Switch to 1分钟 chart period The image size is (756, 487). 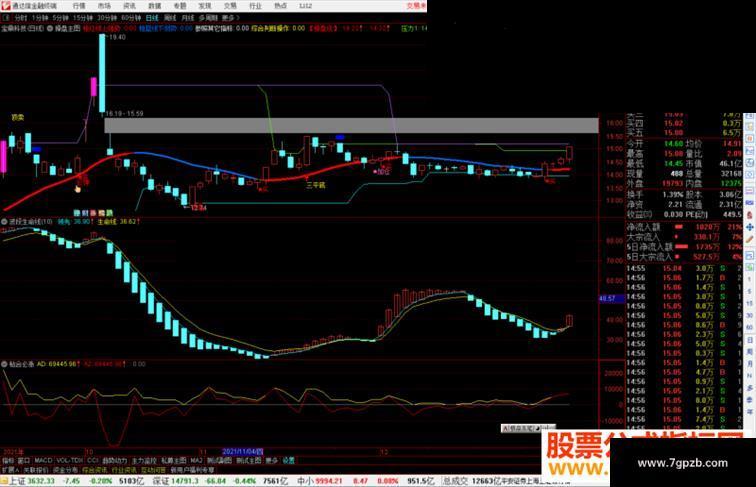click(40, 18)
